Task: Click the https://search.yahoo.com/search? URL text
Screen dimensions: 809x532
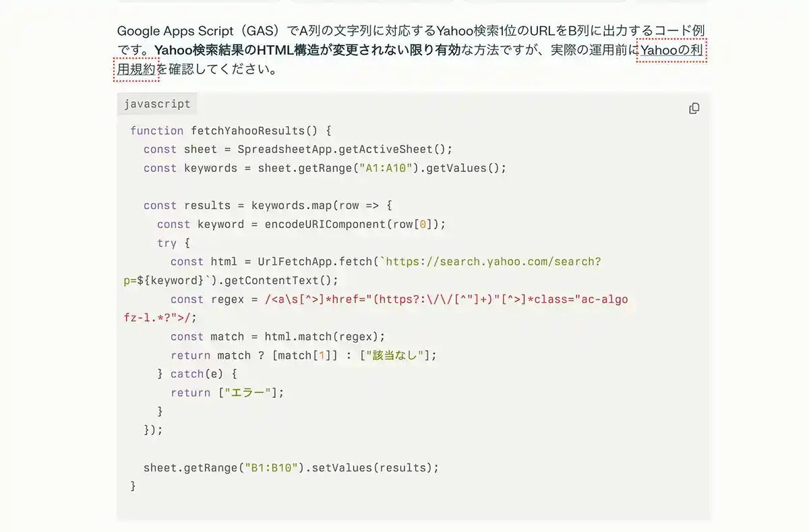Action: tap(493, 262)
